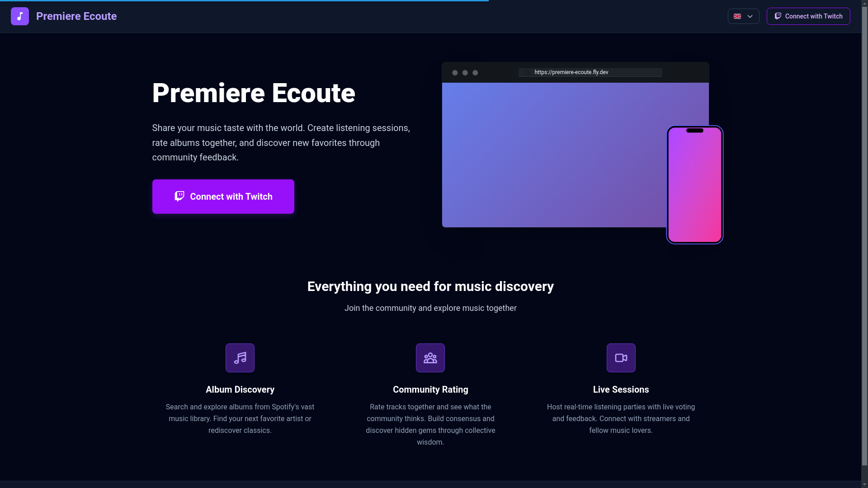This screenshot has width=868, height=488.
Task: Click the Community Rating description text
Action: click(430, 425)
